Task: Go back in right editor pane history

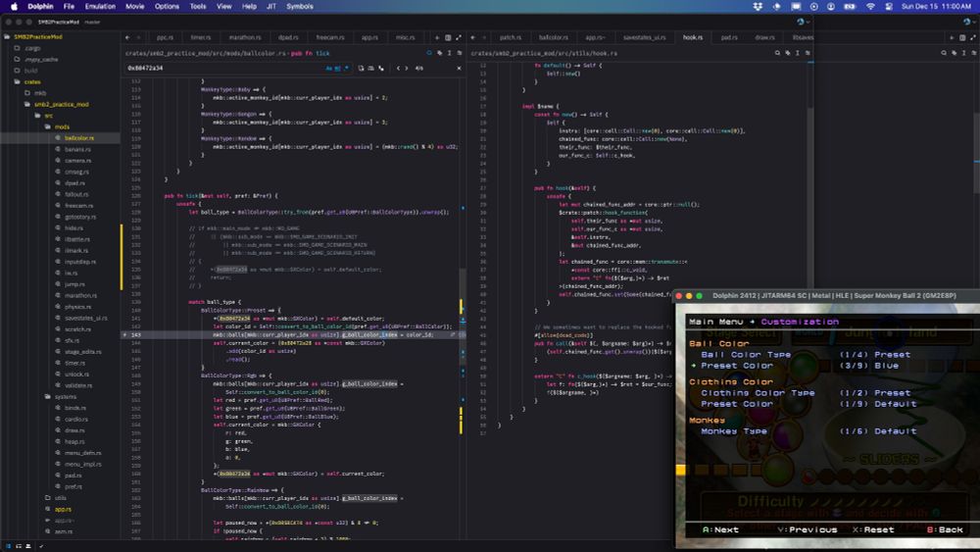Action: coord(472,37)
